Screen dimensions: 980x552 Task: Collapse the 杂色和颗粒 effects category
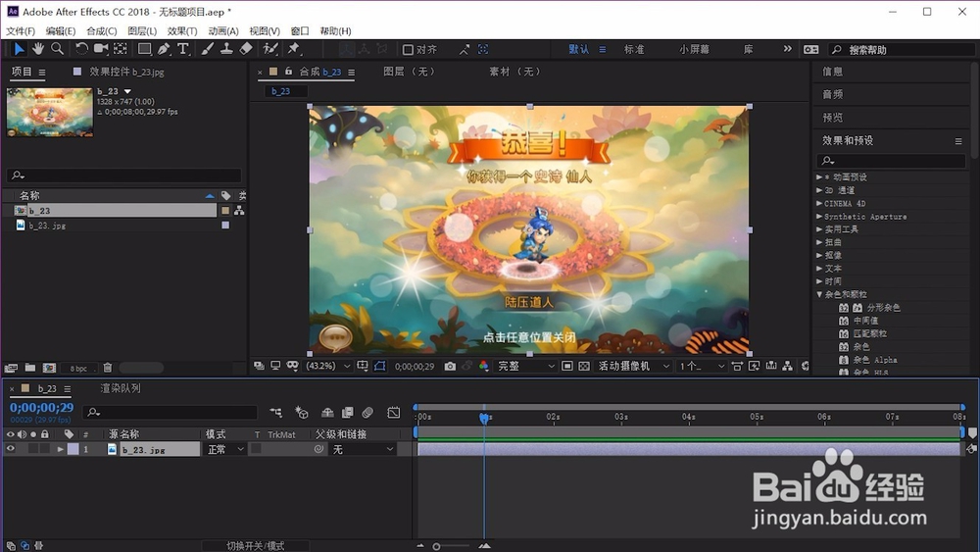pyautogui.click(x=819, y=294)
